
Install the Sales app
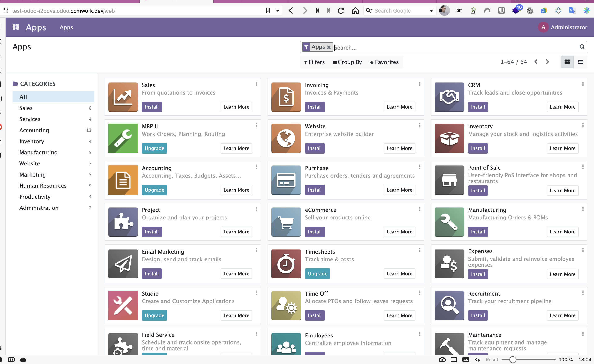pyautogui.click(x=152, y=107)
